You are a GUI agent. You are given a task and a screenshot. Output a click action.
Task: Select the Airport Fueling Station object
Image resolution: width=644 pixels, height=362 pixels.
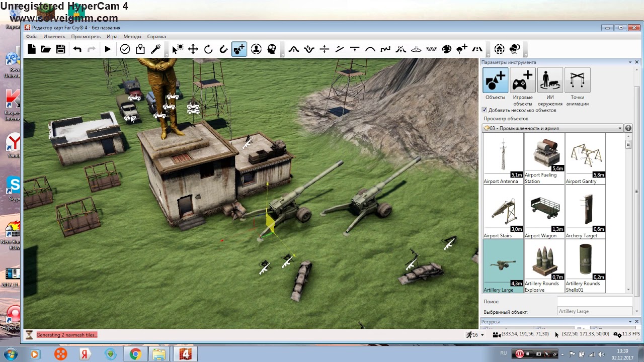point(544,159)
